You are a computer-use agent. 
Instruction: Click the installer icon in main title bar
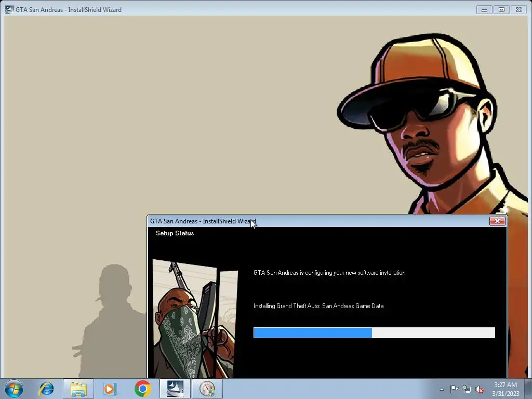(9, 9)
